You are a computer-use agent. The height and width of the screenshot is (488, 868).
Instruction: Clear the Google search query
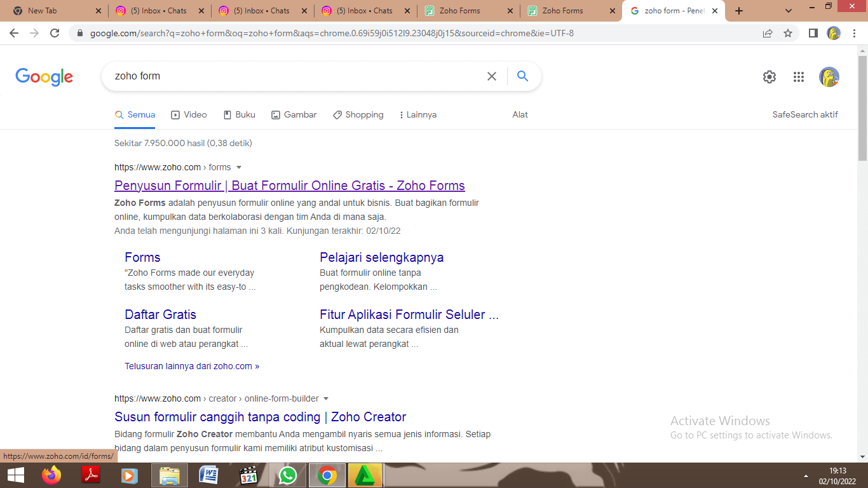pos(492,76)
